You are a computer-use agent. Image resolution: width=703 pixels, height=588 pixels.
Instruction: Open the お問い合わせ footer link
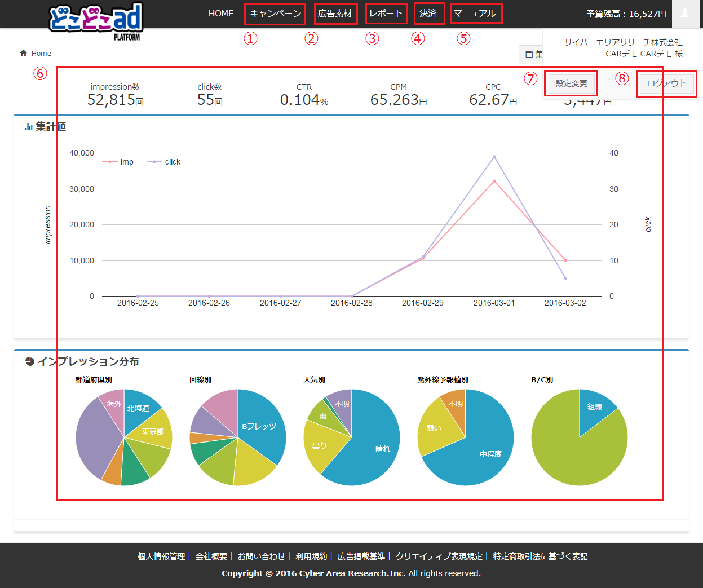pos(261,556)
